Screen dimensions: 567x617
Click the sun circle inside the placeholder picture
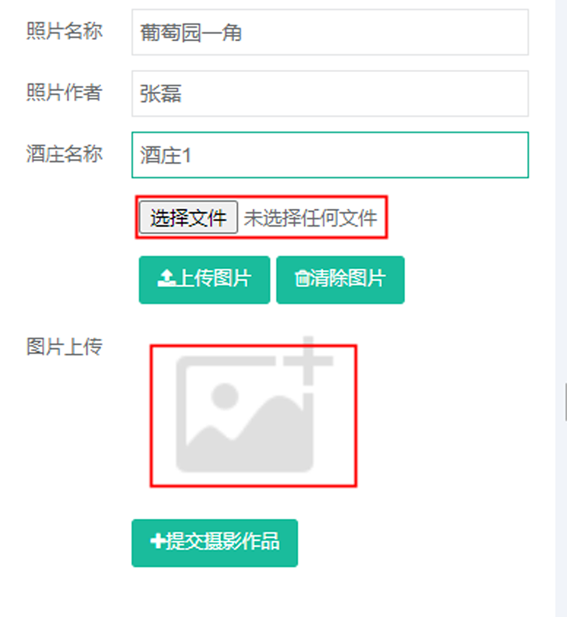pos(225,395)
